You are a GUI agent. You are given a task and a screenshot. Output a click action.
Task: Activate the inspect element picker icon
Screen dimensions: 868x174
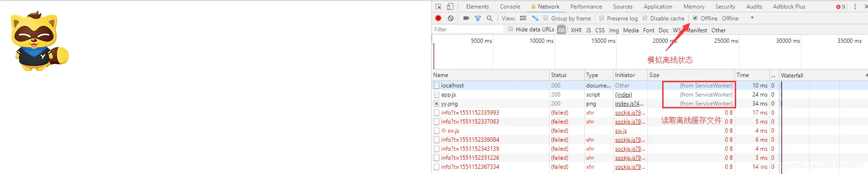click(438, 7)
